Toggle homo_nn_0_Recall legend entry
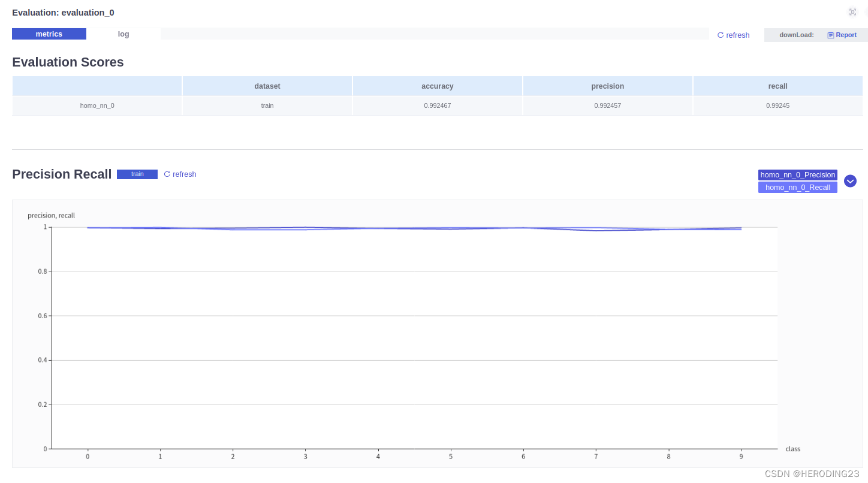The height and width of the screenshot is (483, 868). pyautogui.click(x=798, y=188)
